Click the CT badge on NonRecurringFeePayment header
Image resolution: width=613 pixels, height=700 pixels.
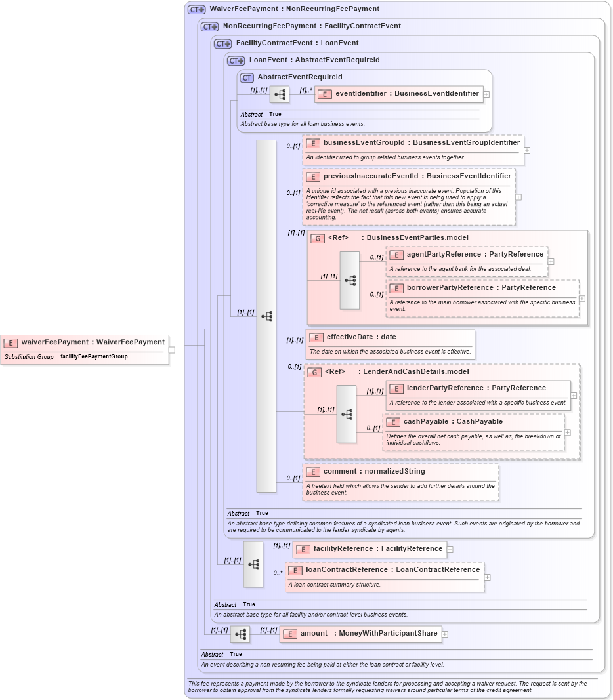point(210,26)
